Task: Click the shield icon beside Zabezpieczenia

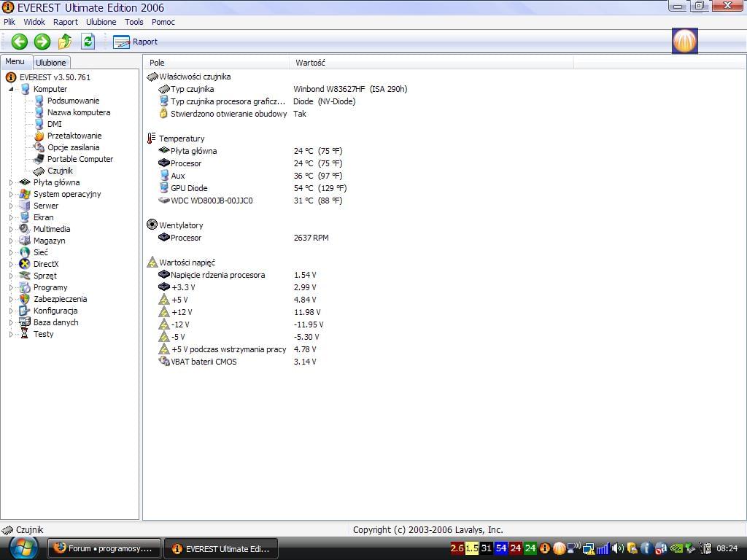Action: [x=25, y=299]
